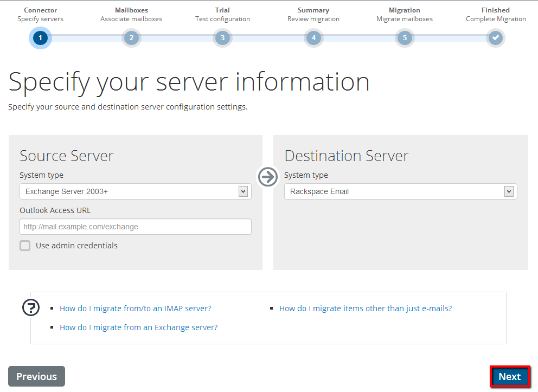Open Source Server system type dropdown
538x392 pixels.
point(135,191)
